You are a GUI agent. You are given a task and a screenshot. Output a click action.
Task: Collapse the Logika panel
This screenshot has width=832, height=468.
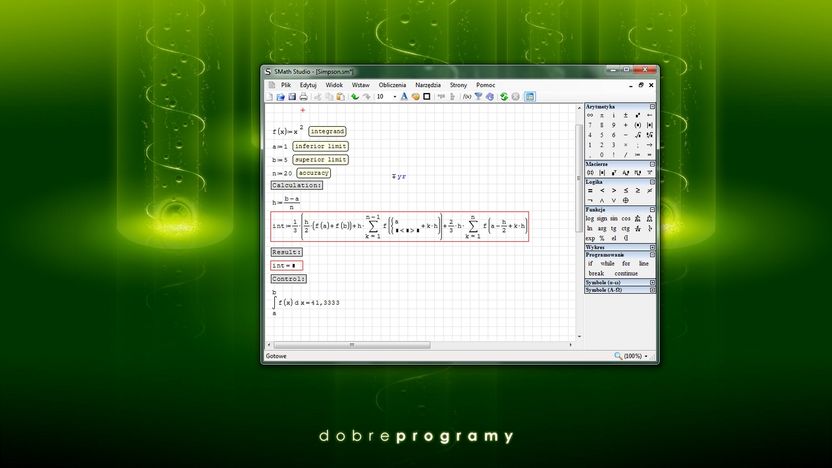tap(652, 182)
